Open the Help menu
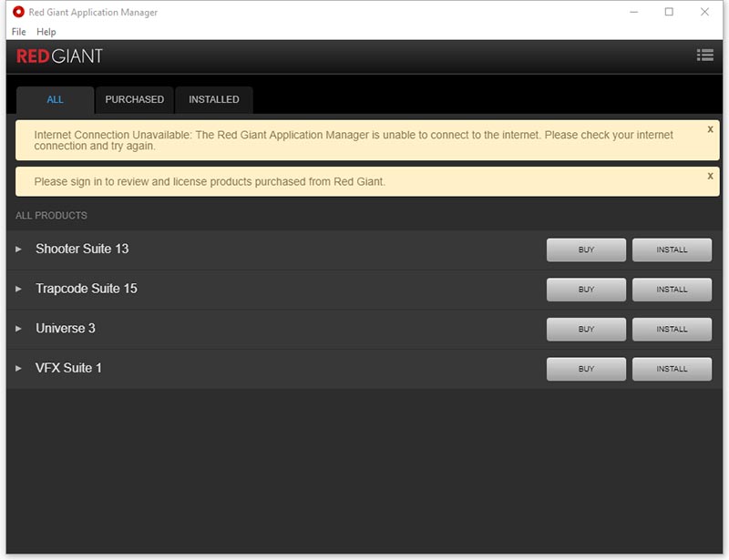Screen dimensions: 729x560 [x=46, y=32]
